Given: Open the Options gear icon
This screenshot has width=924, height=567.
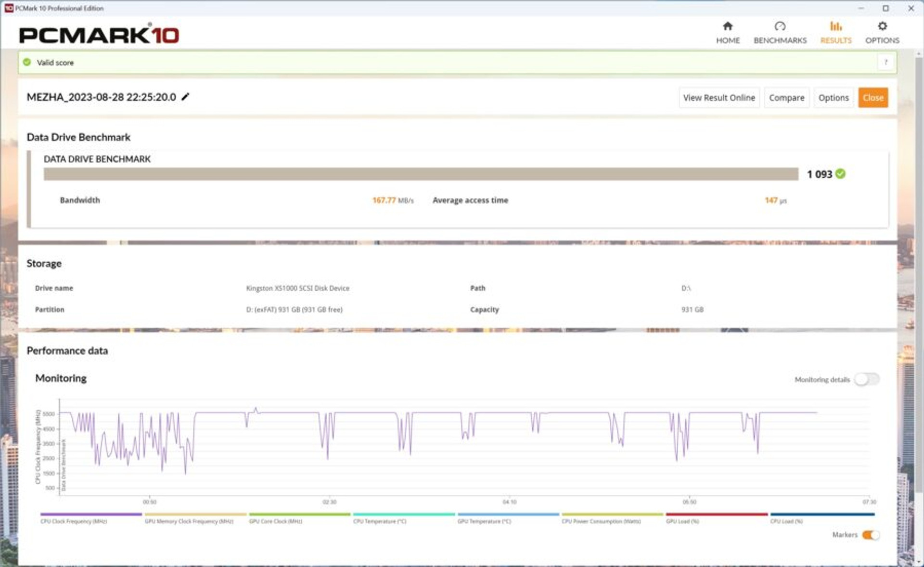Looking at the screenshot, I should pos(882,26).
